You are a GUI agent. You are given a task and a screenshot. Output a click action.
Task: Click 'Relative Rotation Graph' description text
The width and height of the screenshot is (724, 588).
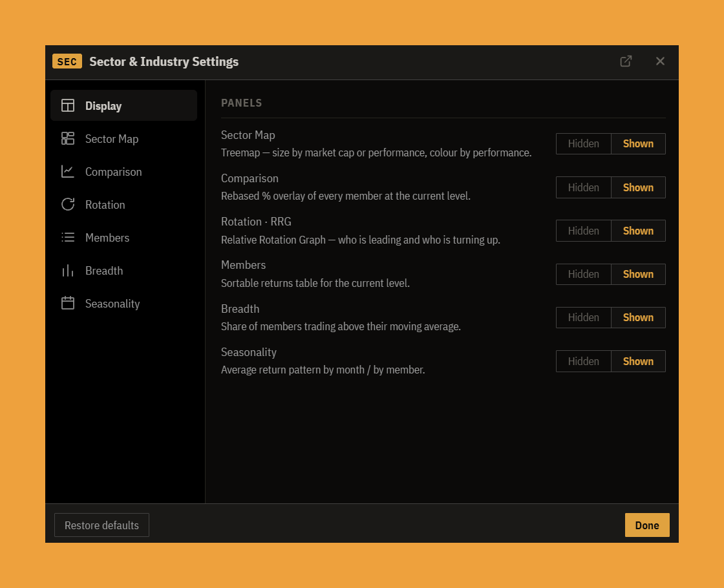coord(361,240)
